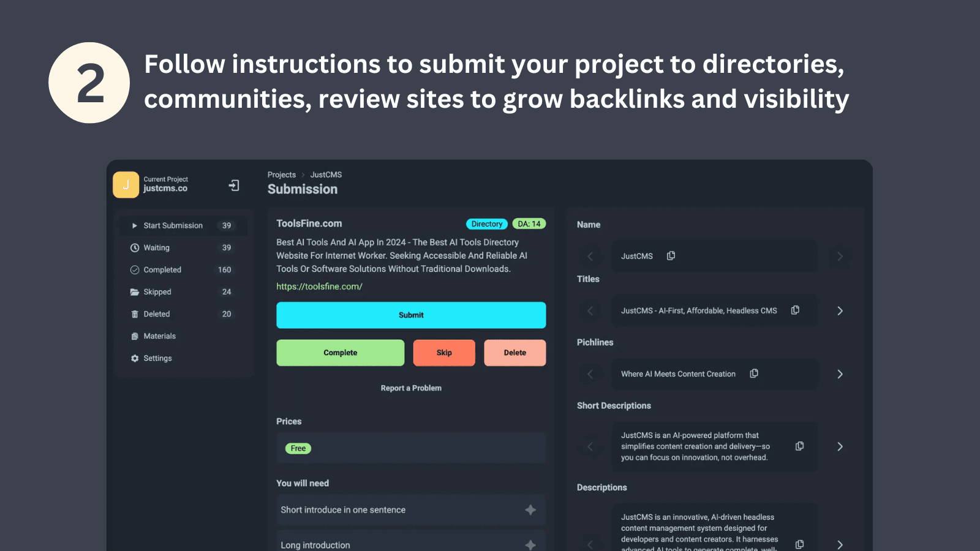Image resolution: width=980 pixels, height=551 pixels.
Task: Select the Deleted trash icon
Action: [x=135, y=313]
